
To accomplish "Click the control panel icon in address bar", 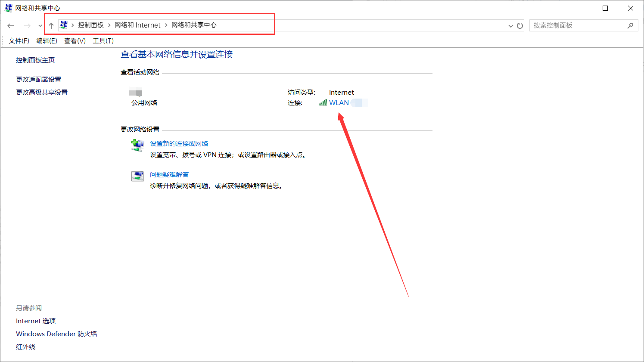I will (x=64, y=25).
